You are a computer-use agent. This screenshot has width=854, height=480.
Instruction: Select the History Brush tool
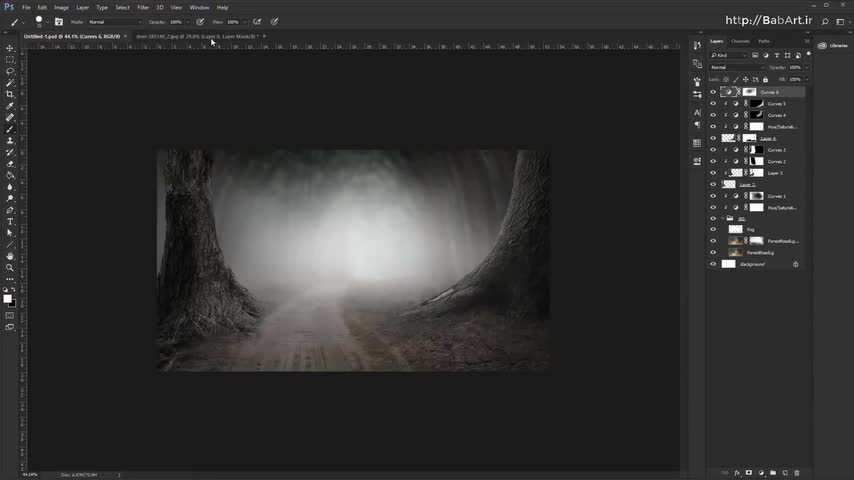10,152
